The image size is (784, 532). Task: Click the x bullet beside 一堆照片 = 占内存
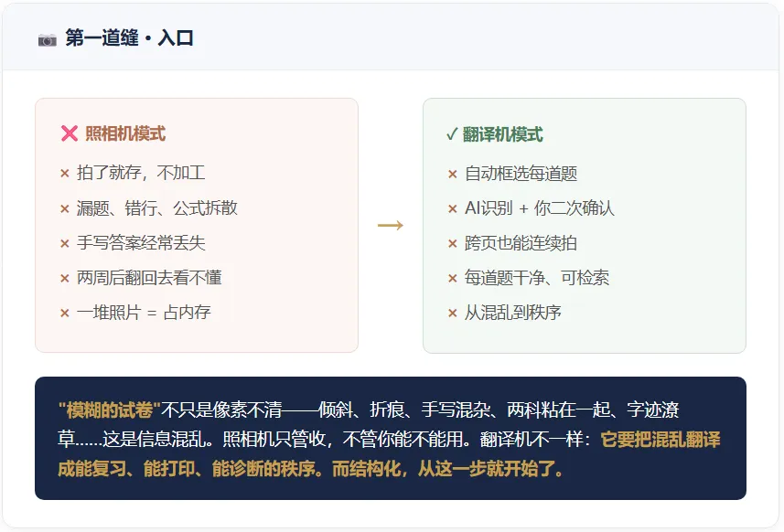pos(65,313)
